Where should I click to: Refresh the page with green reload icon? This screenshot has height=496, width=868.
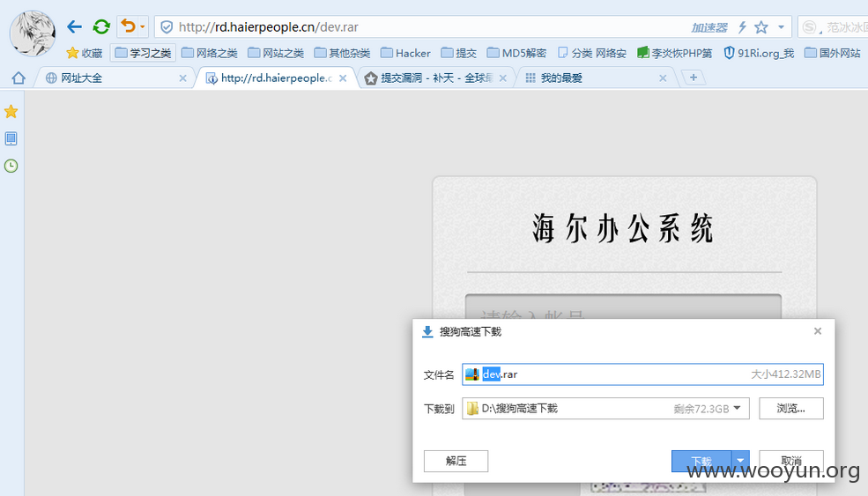pyautogui.click(x=101, y=26)
